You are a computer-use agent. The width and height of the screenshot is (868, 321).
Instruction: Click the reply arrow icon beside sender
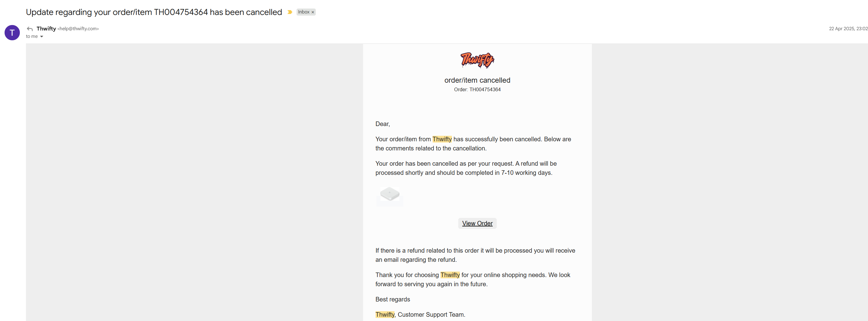(x=30, y=29)
